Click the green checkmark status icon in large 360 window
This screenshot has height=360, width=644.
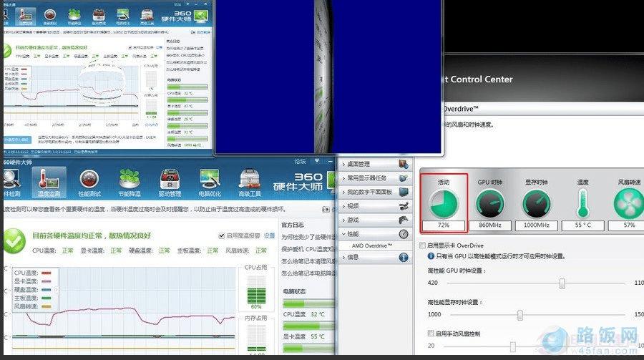point(14,240)
